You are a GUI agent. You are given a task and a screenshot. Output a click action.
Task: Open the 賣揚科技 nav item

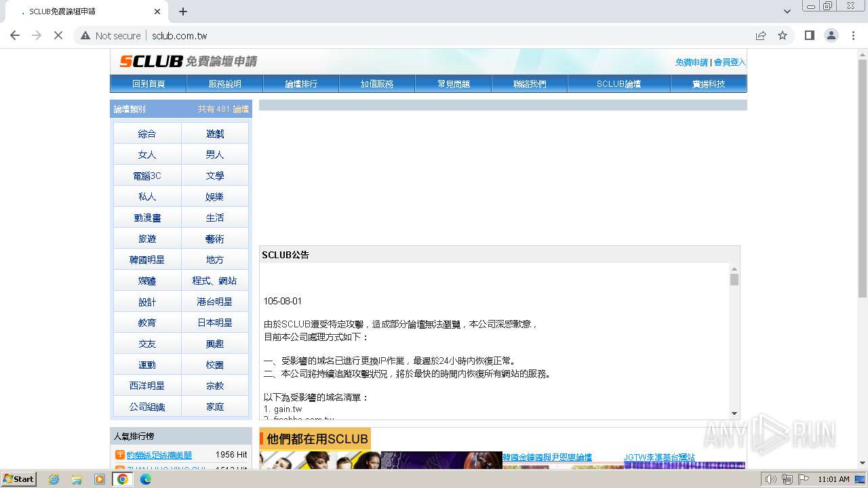709,84
